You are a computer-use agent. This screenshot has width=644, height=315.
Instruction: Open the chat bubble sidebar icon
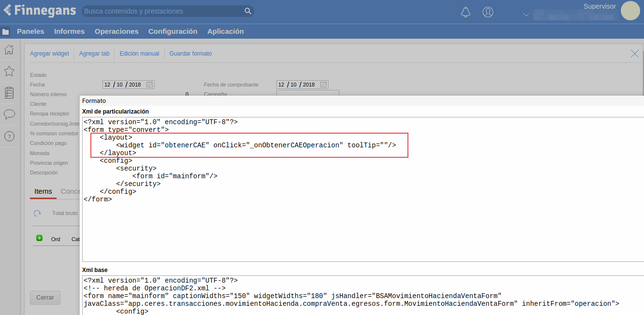[9, 115]
